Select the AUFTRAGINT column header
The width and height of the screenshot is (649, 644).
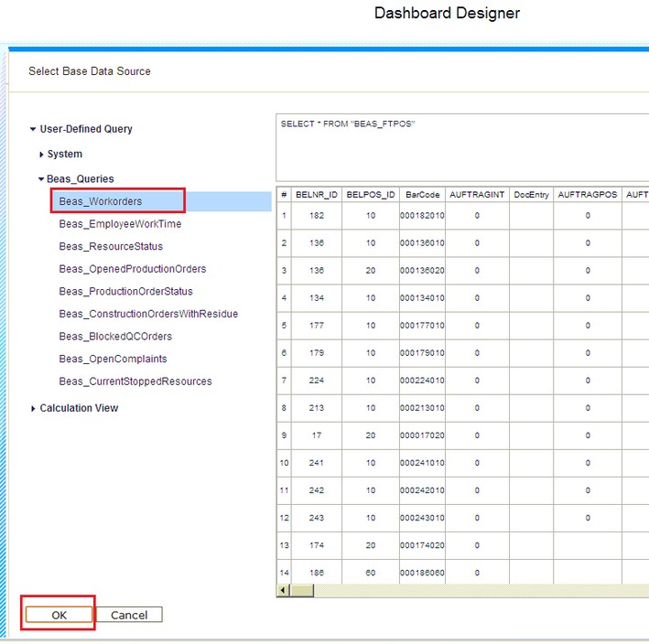[477, 196]
